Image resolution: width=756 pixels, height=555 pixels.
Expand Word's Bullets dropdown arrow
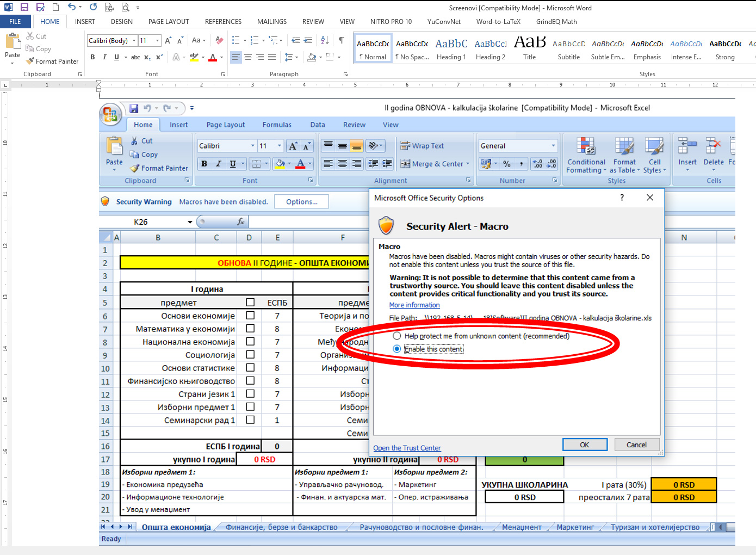245,40
